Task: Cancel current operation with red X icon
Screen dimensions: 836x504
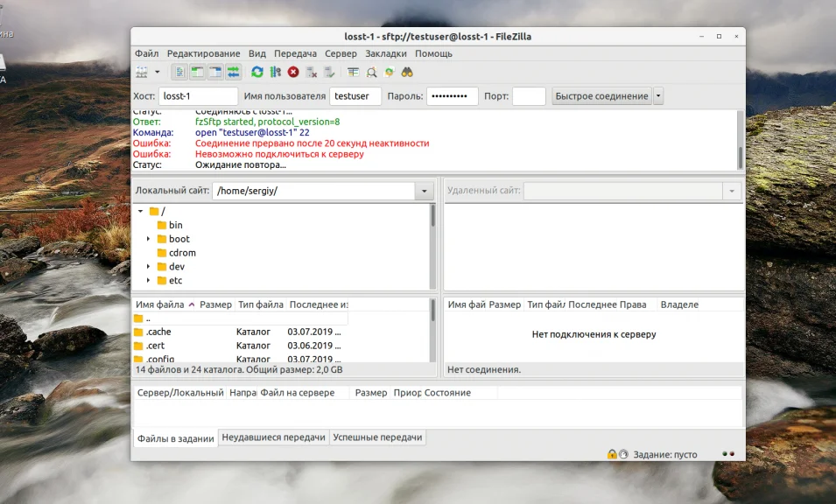Action: click(293, 72)
